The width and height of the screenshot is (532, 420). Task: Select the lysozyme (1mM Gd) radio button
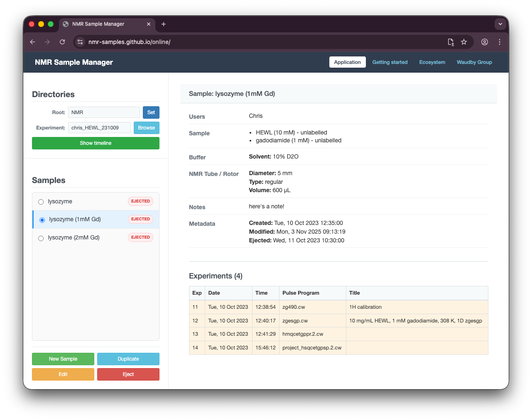(42, 220)
